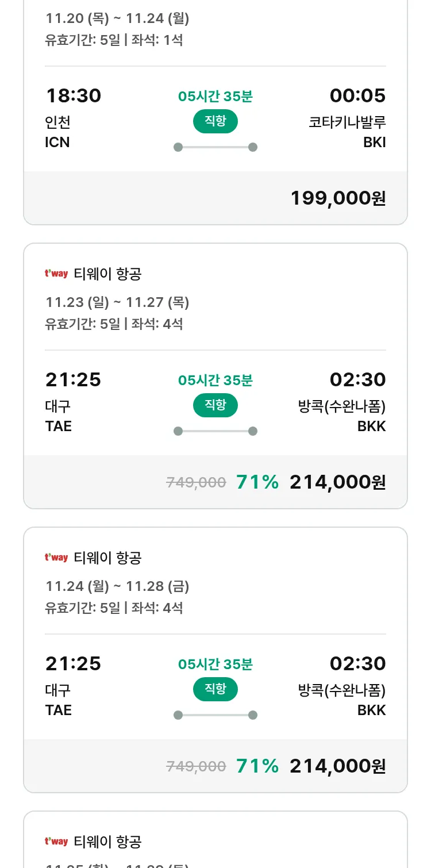Select the 199,000원 Kota Kinabalu fare

click(x=338, y=198)
